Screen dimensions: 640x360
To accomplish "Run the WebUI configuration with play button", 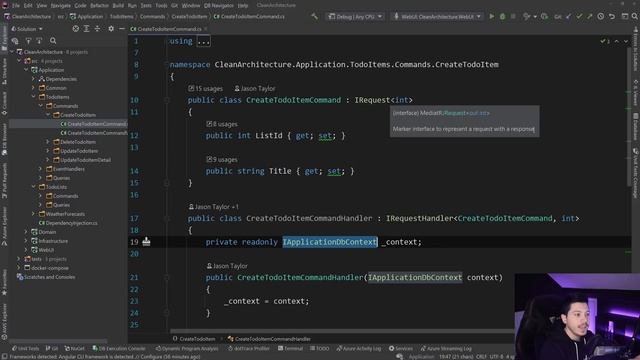I will click(491, 17).
